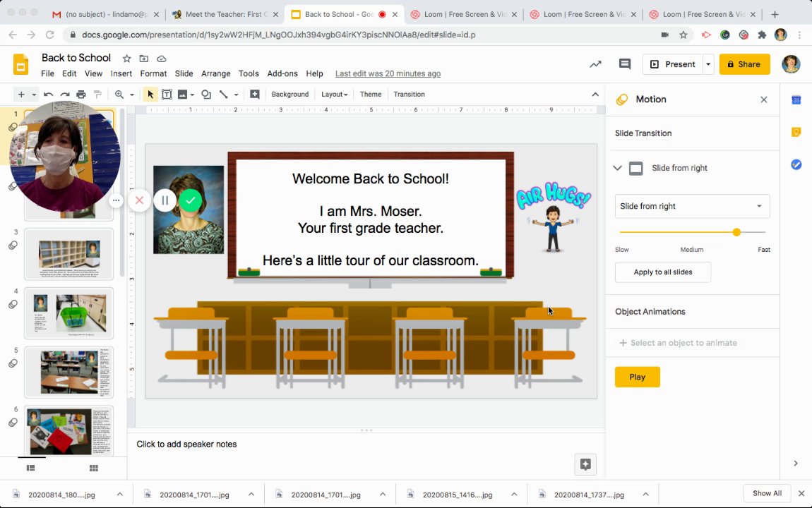Open the Insert menu
This screenshot has height=508, width=812.
121,73
